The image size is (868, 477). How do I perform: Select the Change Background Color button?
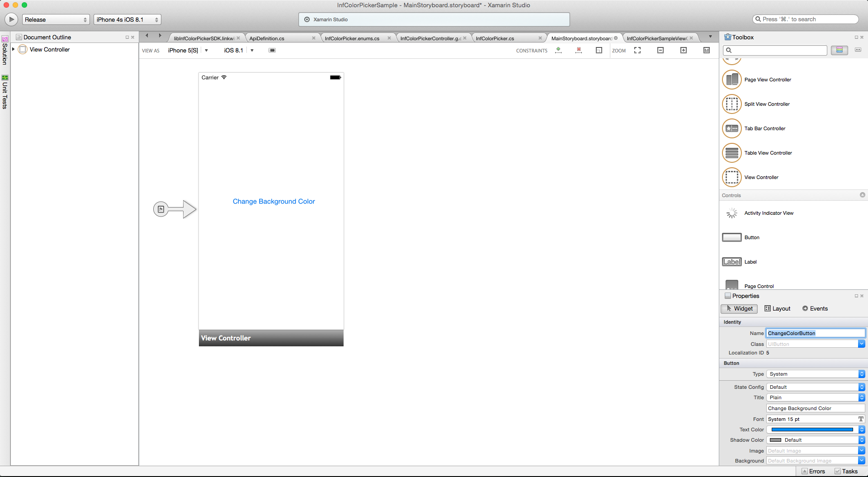point(273,201)
